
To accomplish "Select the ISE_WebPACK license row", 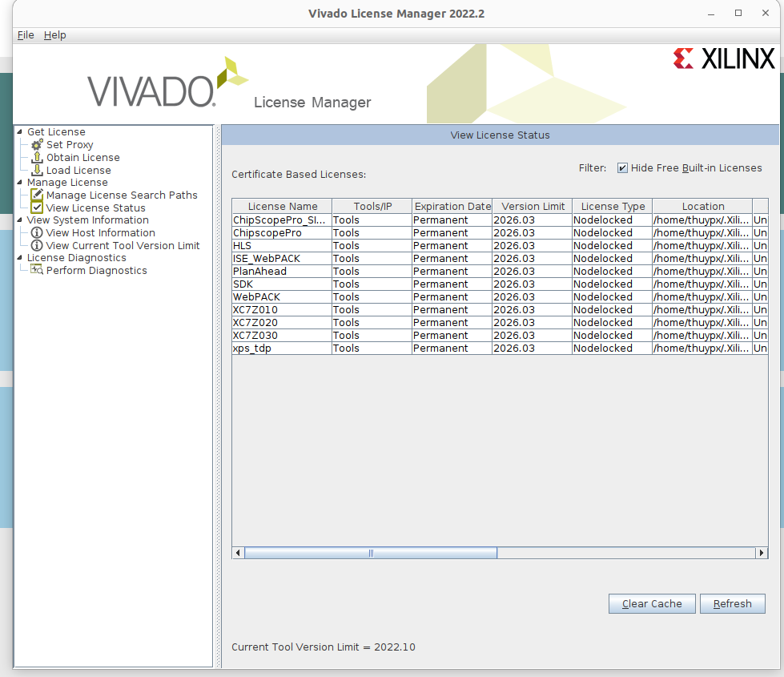I will coord(500,259).
